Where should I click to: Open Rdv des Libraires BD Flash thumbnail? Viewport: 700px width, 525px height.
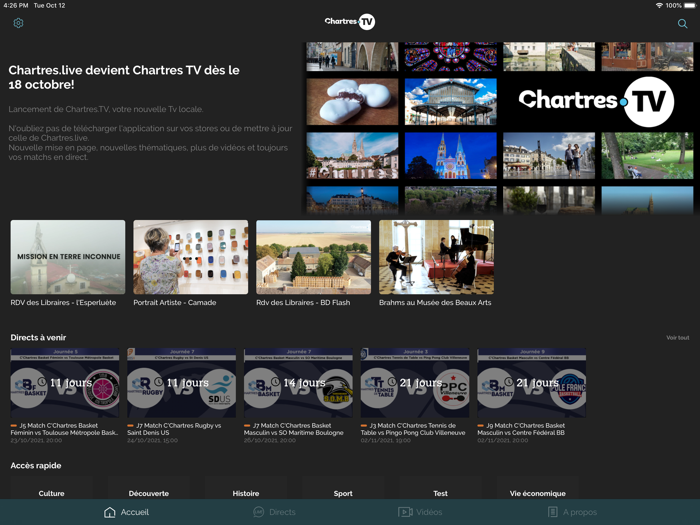313,257
